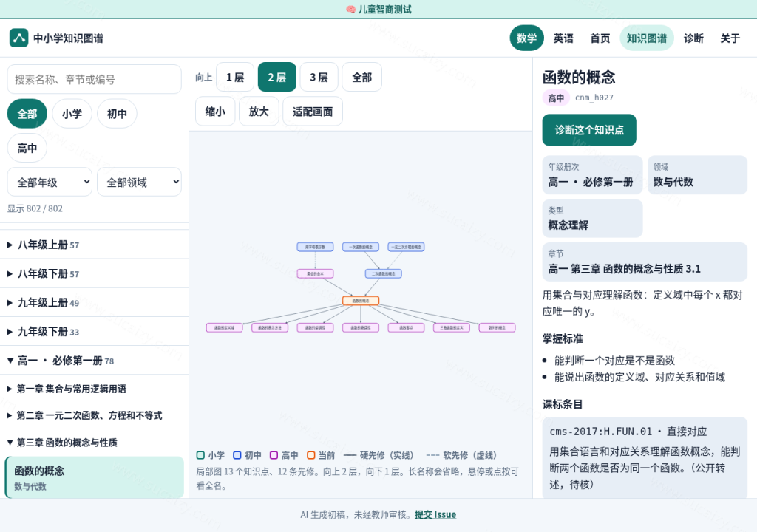Select the orange 函数的概念 graph node
The image size is (757, 532).
coord(361,301)
